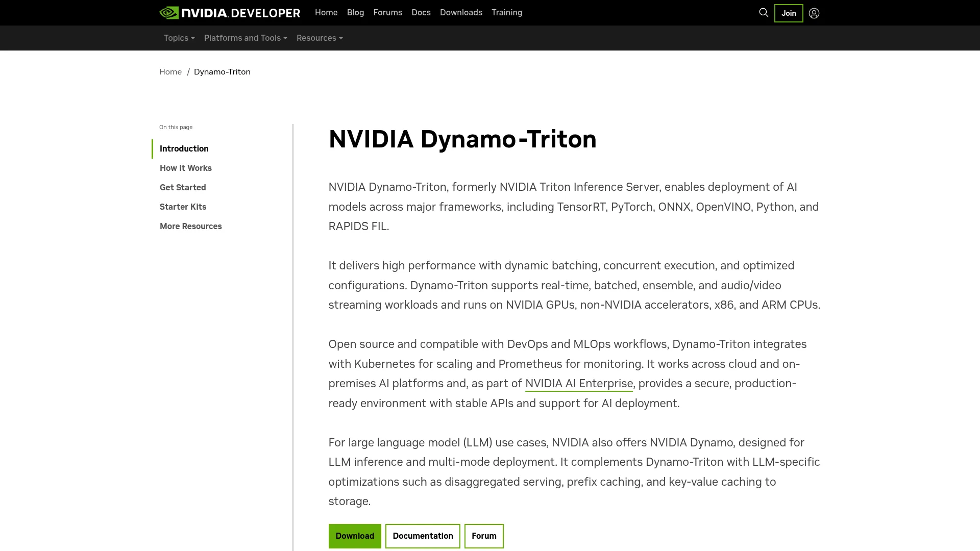Click the NVIDIA Developer logo
The image size is (980, 551).
(x=230, y=13)
